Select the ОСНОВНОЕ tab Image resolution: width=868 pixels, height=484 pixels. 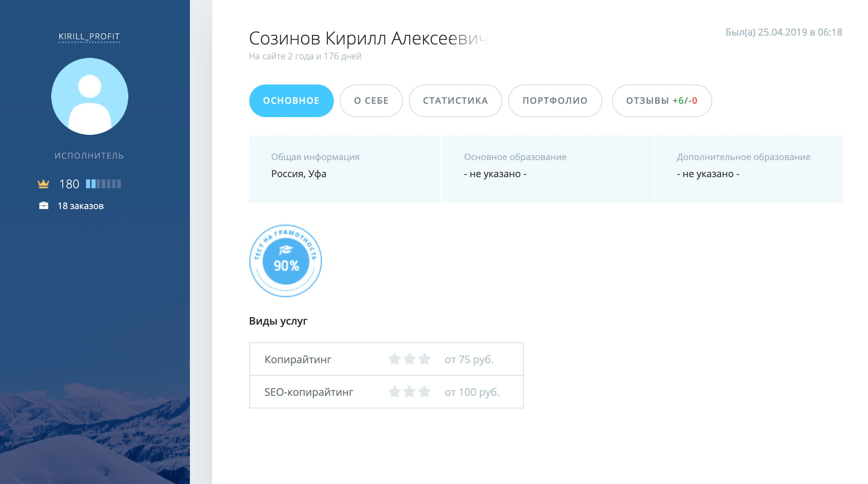291,101
